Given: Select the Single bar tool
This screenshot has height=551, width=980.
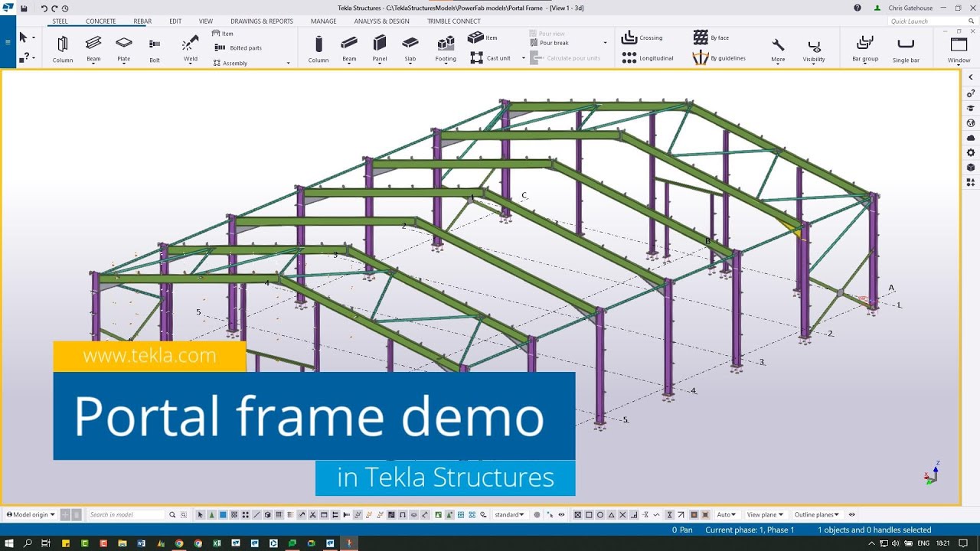Looking at the screenshot, I should pos(906,49).
